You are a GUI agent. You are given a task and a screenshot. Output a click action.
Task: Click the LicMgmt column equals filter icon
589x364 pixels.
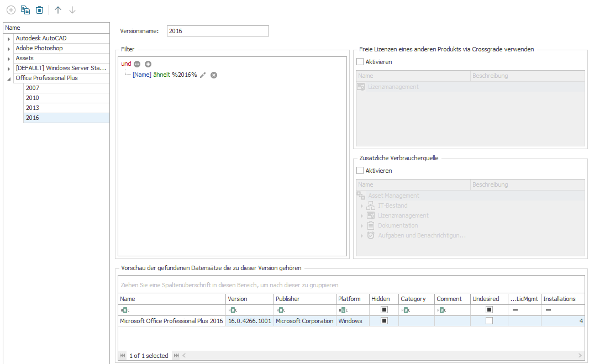[x=516, y=310]
